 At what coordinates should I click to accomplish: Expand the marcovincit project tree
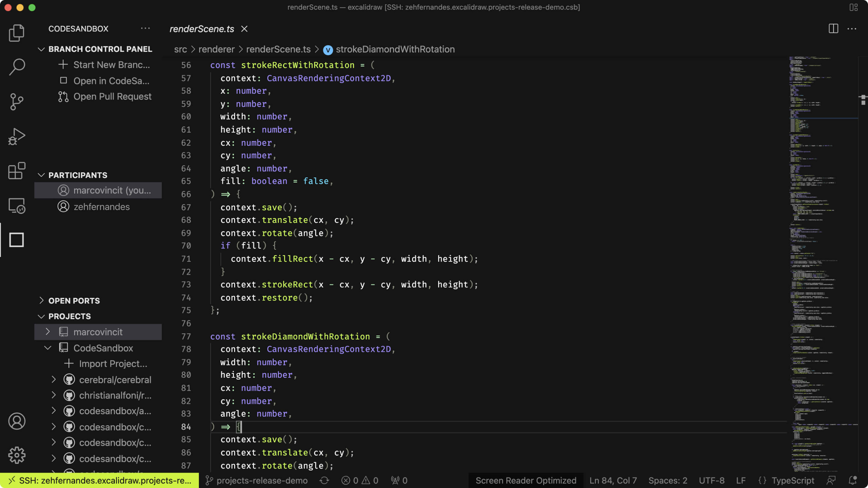click(x=48, y=332)
